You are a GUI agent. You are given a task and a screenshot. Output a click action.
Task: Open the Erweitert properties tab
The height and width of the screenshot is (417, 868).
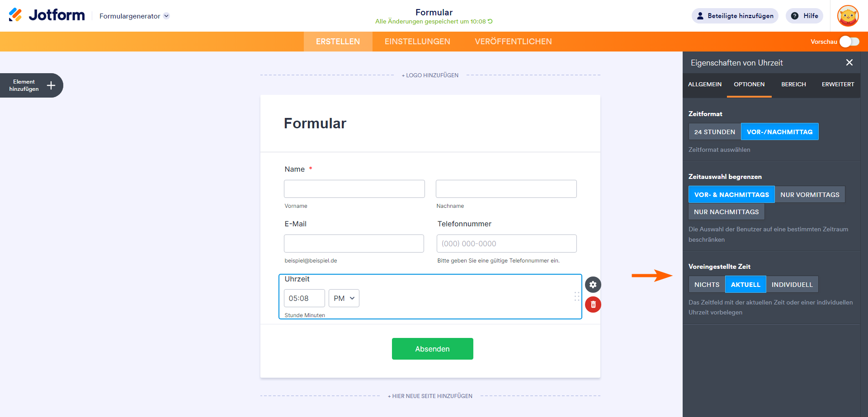click(x=838, y=84)
